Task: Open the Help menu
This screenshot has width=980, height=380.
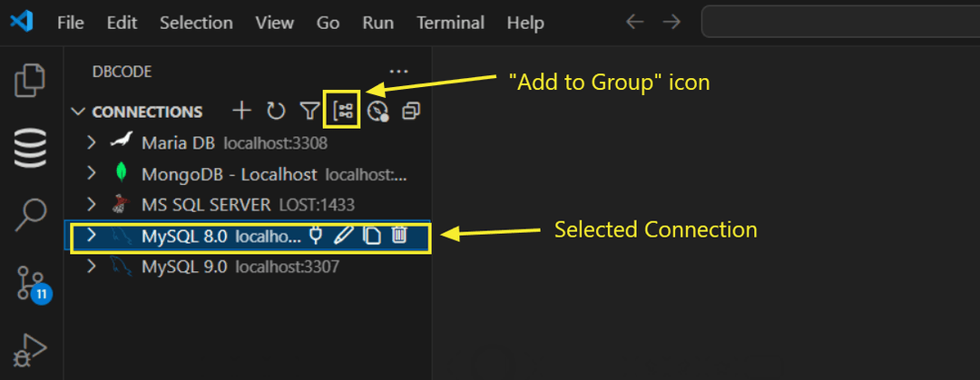Action: click(x=525, y=23)
